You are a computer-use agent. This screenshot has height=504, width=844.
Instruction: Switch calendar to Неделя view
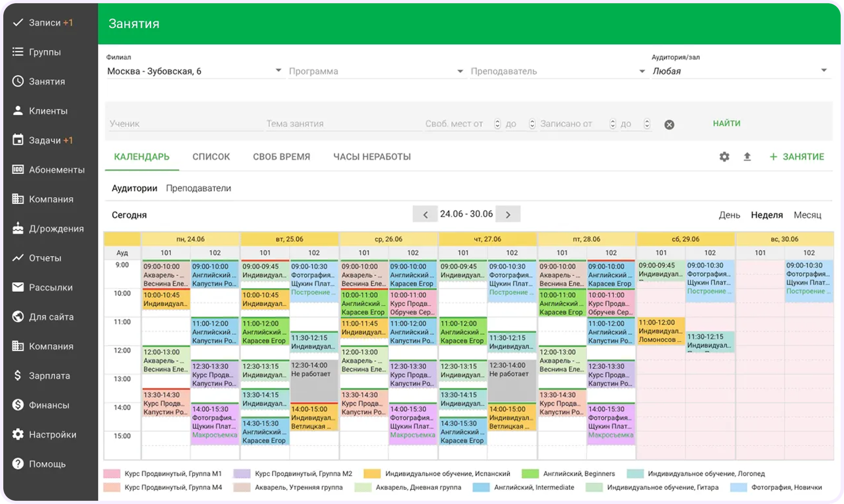click(767, 215)
